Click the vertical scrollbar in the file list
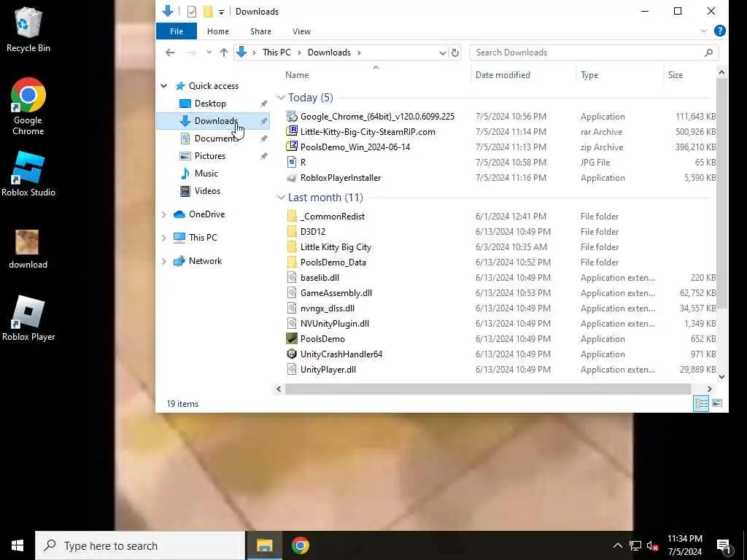 pyautogui.click(x=721, y=192)
